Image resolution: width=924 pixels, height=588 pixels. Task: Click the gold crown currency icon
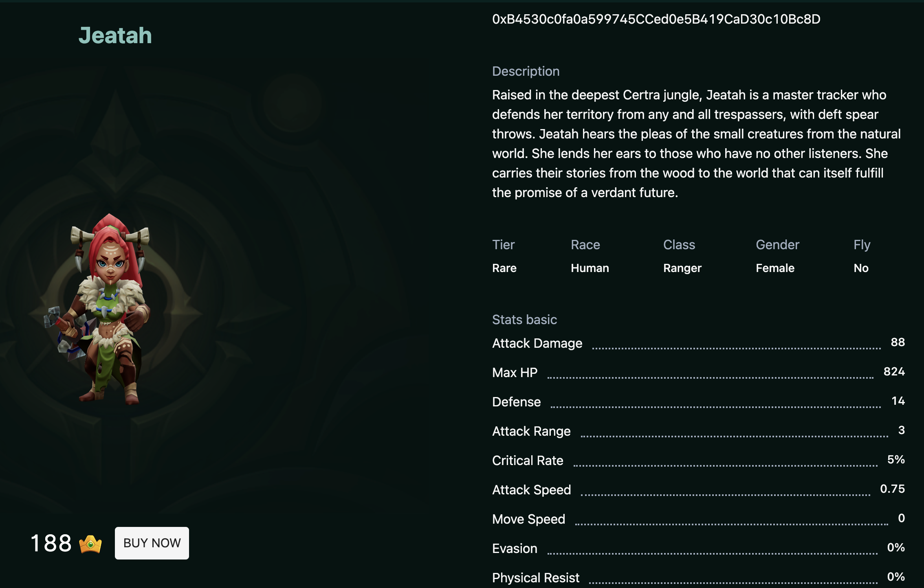[90, 544]
